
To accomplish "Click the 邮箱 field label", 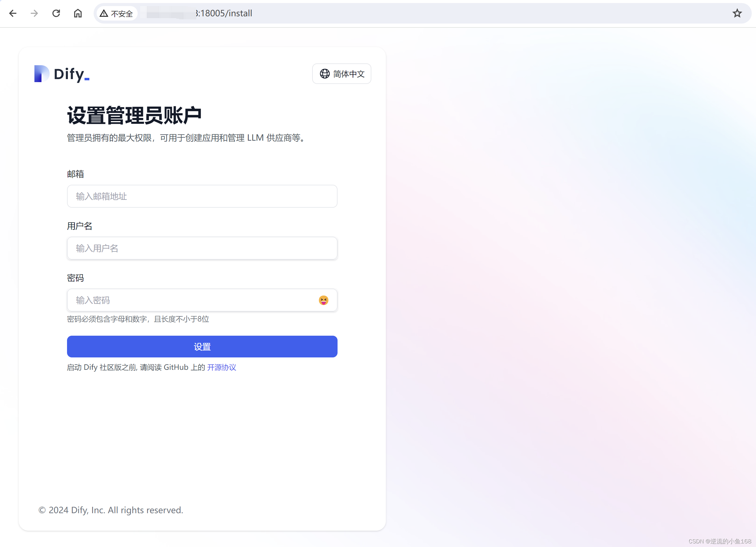I will 75,174.
